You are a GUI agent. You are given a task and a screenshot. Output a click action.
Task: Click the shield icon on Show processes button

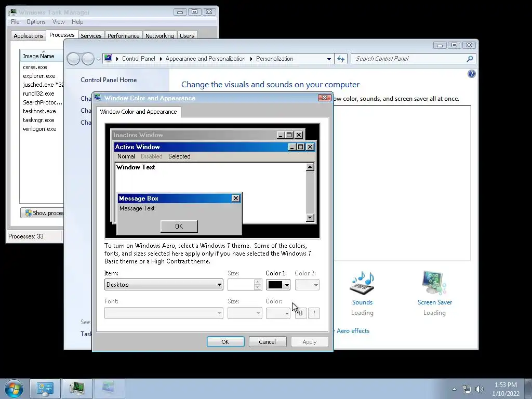pos(28,212)
